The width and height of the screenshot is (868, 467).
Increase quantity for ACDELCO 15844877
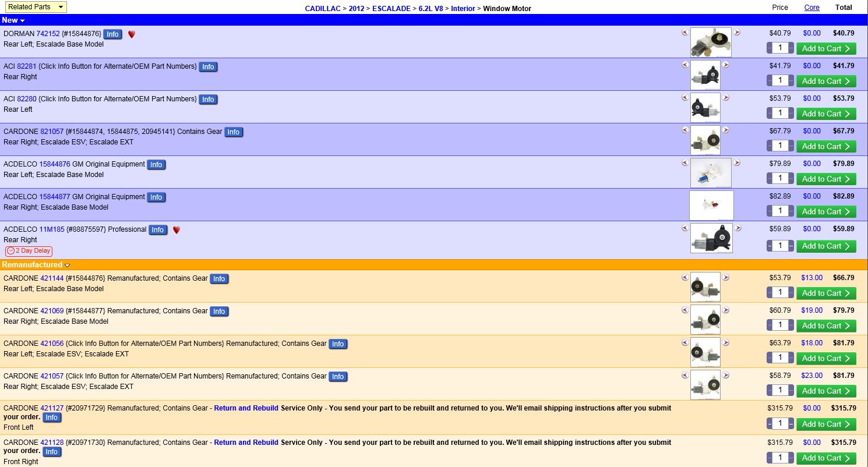point(791,211)
